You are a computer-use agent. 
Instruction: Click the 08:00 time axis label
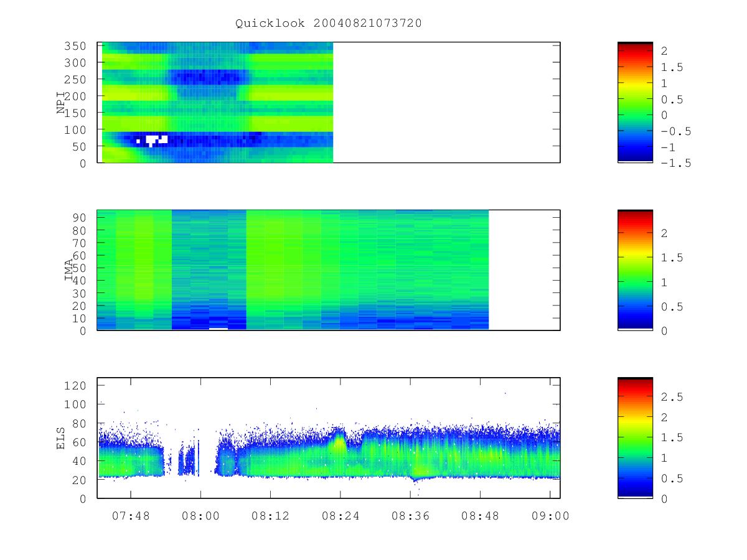[x=200, y=516]
